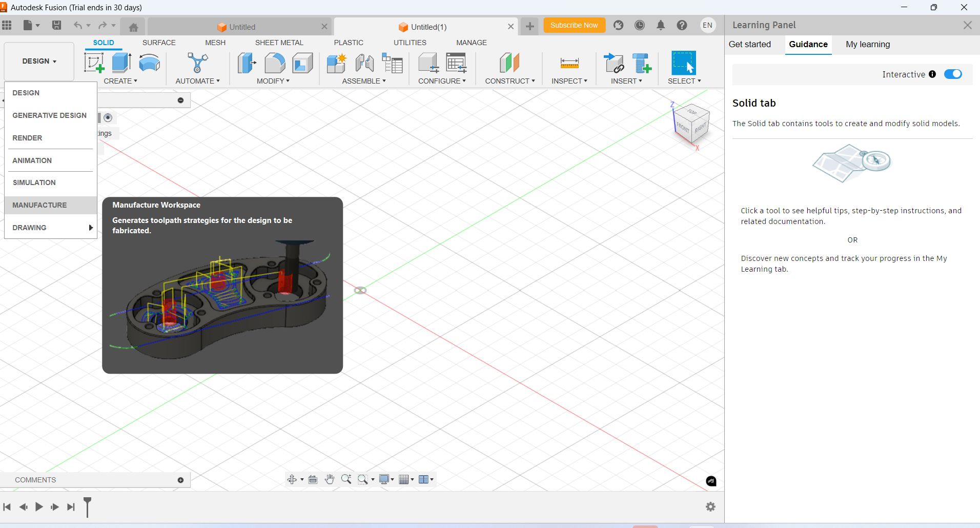This screenshot has height=528, width=980.
Task: Toggle the browser item radio visibility button
Action: (x=108, y=118)
